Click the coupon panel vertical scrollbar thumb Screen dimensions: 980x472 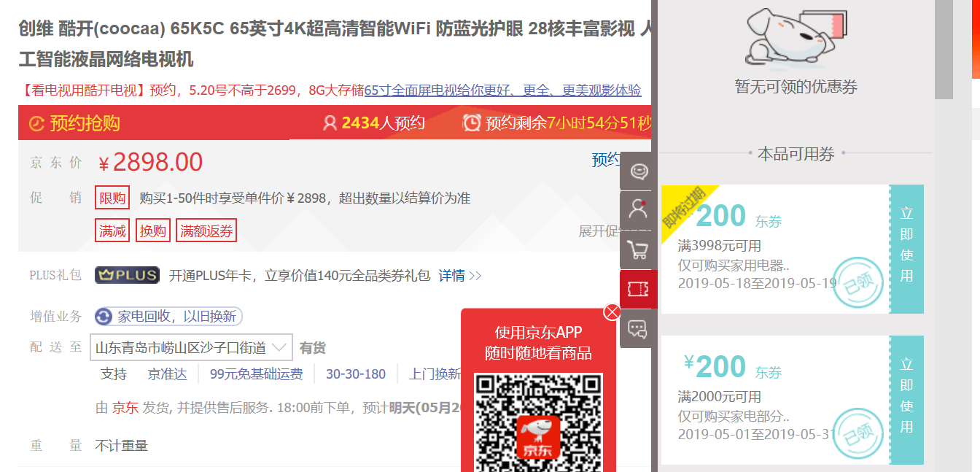click(944, 50)
